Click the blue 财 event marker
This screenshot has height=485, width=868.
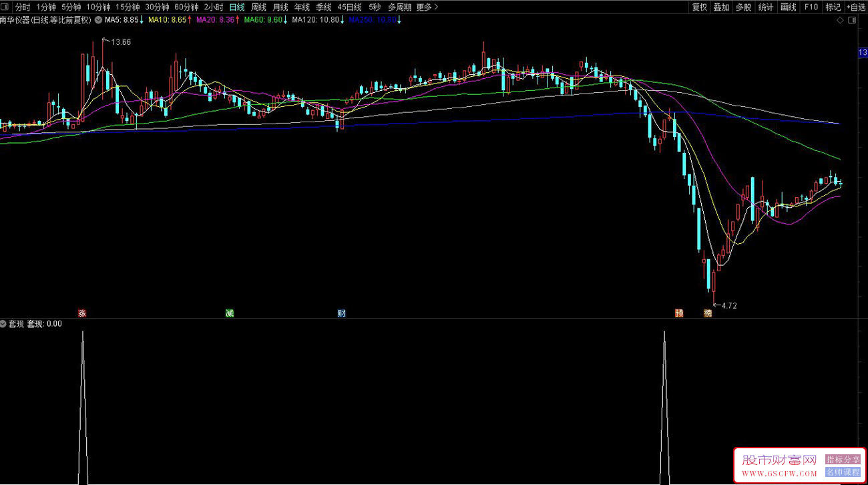pyautogui.click(x=341, y=313)
